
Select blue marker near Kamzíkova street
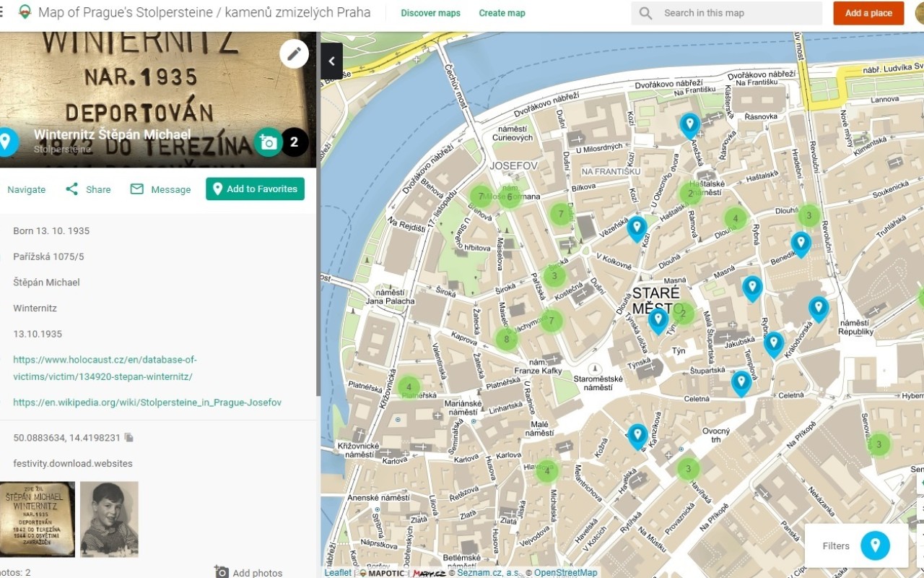637,436
